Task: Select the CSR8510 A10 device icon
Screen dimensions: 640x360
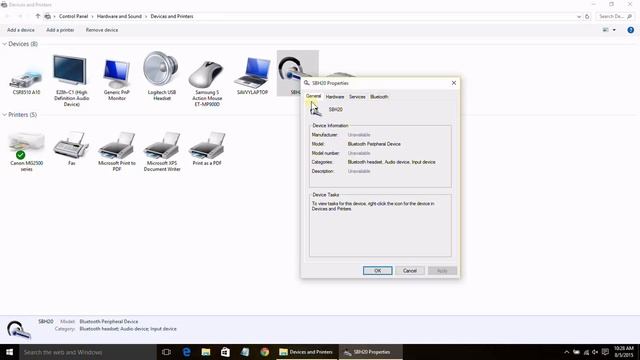Action: point(26,80)
